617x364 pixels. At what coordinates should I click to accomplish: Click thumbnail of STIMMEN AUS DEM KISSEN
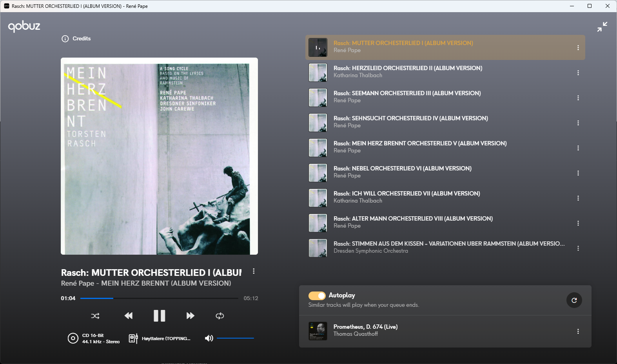click(318, 248)
